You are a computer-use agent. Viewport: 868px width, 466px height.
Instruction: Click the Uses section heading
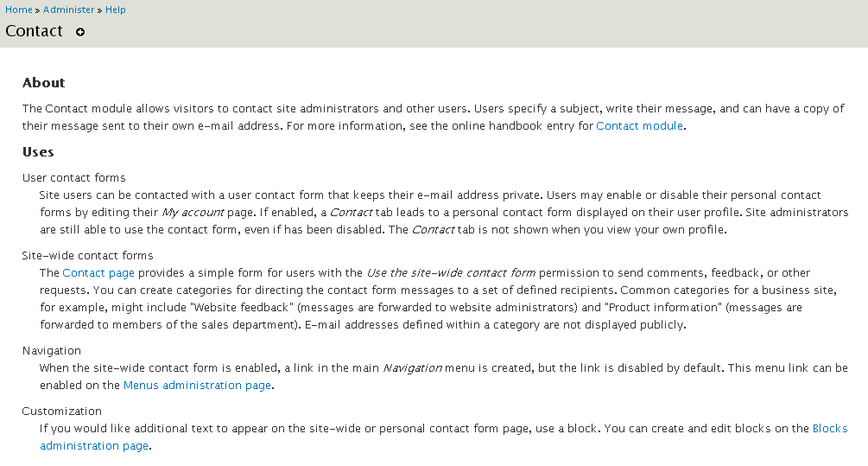(x=38, y=152)
